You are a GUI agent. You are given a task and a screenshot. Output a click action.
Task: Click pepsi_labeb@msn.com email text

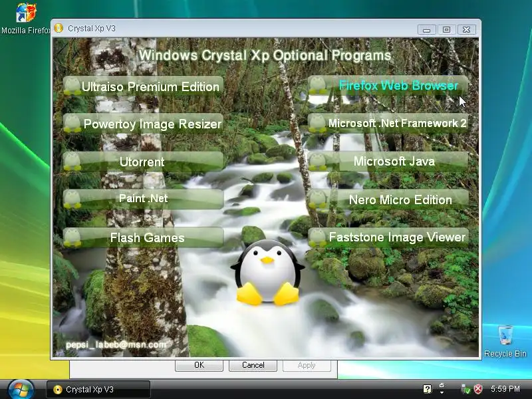point(116,344)
